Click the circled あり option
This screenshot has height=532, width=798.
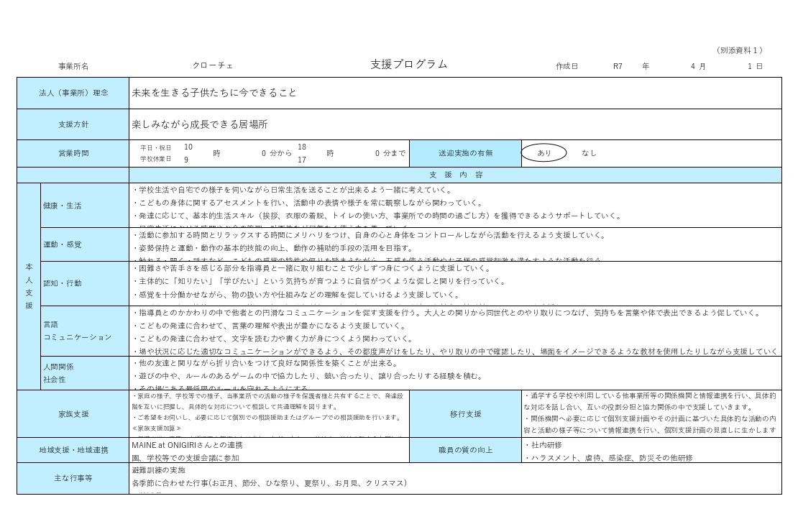[x=544, y=152]
